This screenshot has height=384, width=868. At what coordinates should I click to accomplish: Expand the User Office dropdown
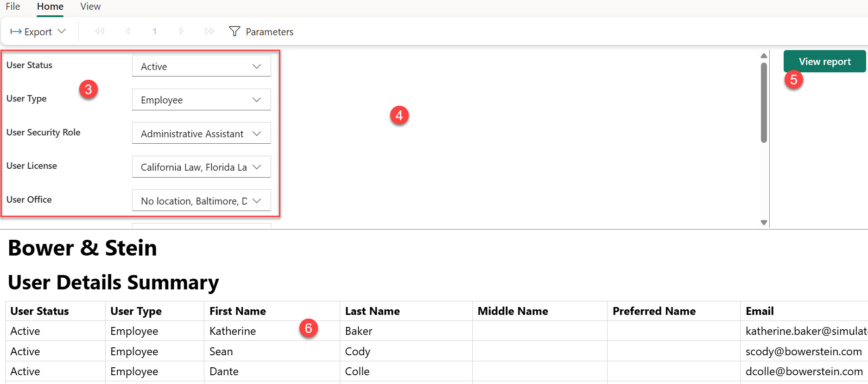click(202, 200)
